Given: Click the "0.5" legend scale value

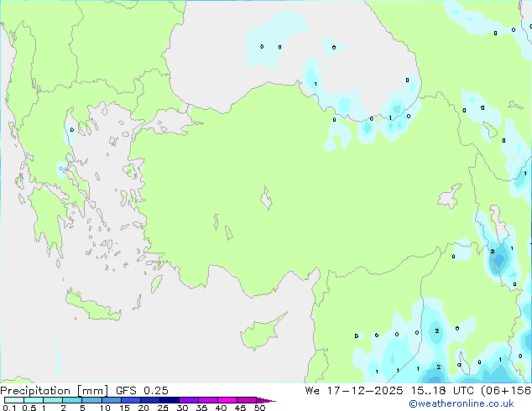Looking at the screenshot, I should 29,408.
